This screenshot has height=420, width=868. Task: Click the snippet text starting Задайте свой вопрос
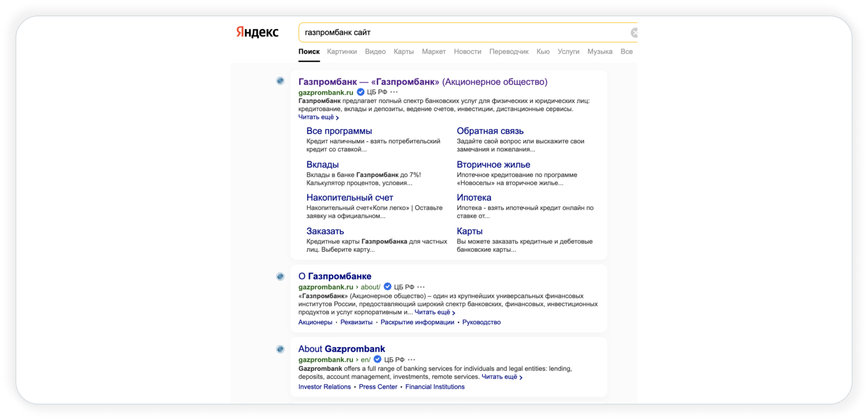tap(520, 145)
